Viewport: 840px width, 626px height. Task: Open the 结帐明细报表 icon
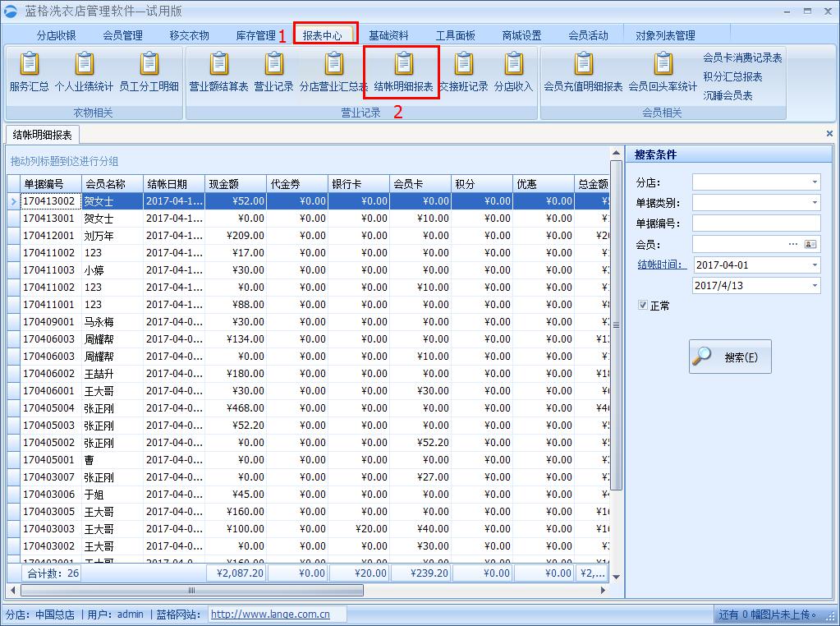(403, 73)
